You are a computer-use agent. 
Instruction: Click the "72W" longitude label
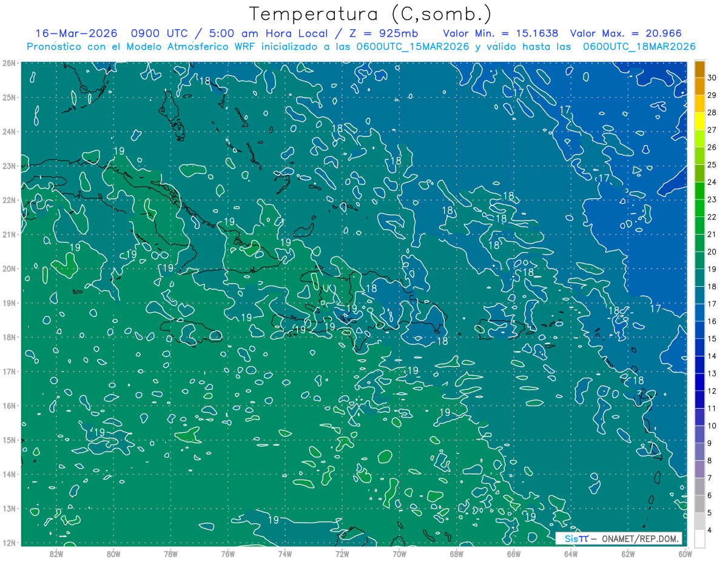tap(342, 554)
